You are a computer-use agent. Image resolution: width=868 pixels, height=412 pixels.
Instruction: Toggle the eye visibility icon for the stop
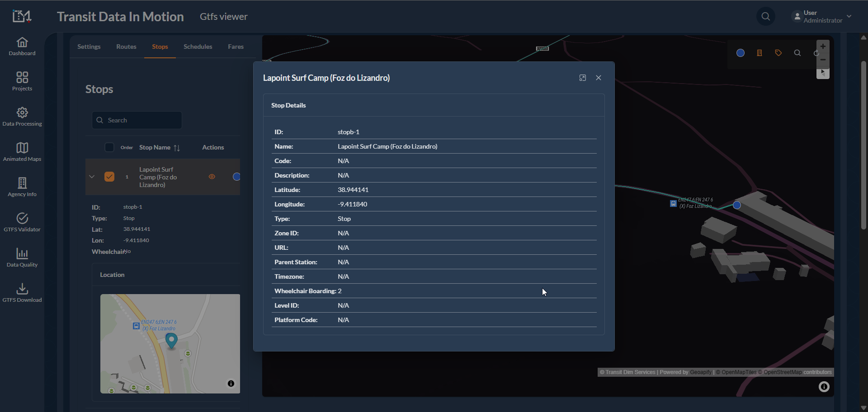pos(212,177)
